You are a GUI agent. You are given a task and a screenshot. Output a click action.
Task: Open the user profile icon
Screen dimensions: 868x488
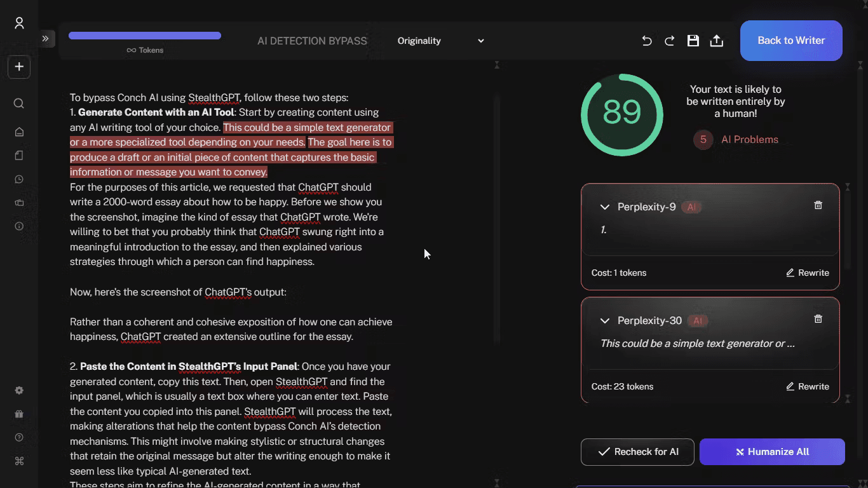tap(19, 24)
